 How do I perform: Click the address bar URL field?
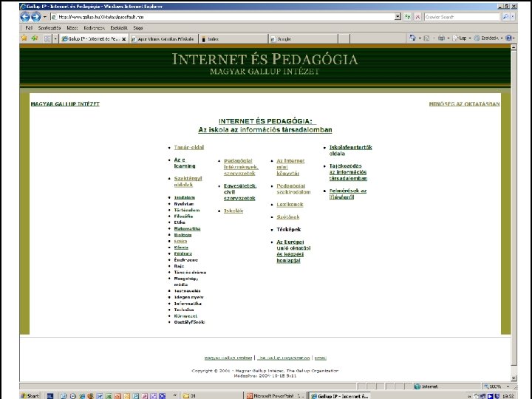click(222, 16)
